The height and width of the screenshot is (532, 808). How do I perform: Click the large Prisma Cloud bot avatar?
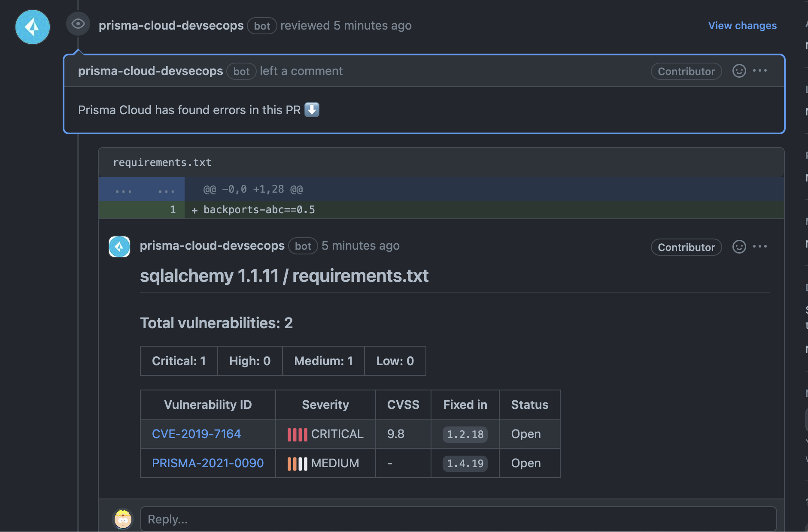pos(33,27)
